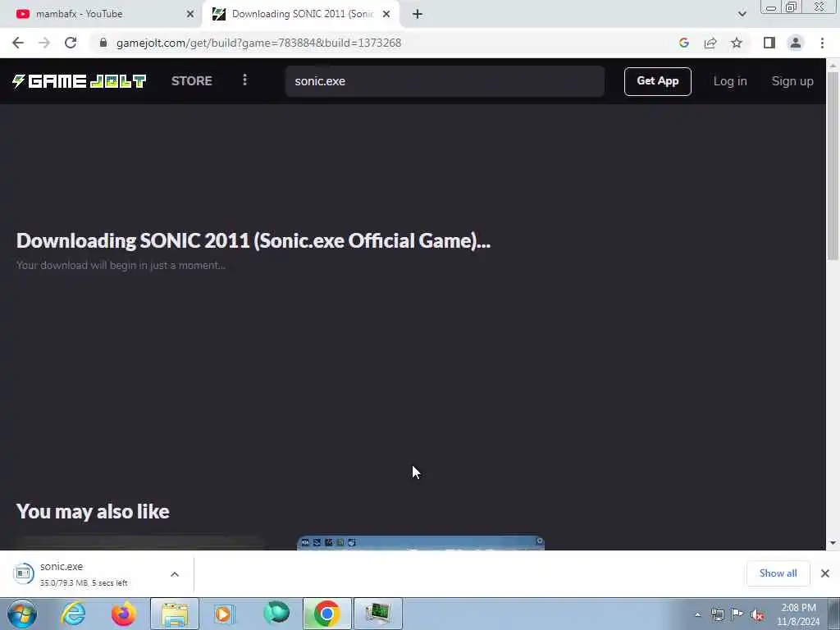Click the teal globe taskbar icon
The width and height of the screenshot is (840, 630).
coord(276,614)
